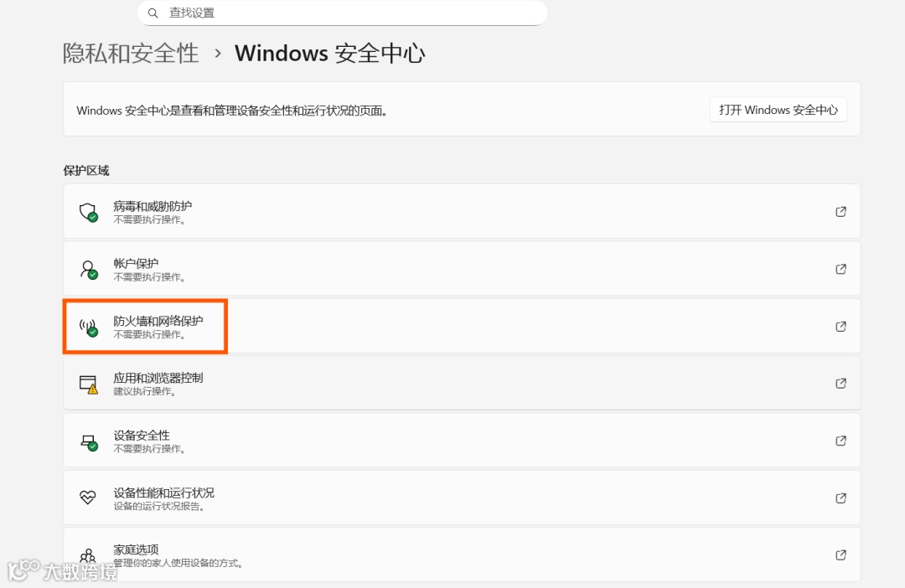The image size is (905, 588).
Task: Click external-link icon on 帐户保护 row
Action: point(841,269)
